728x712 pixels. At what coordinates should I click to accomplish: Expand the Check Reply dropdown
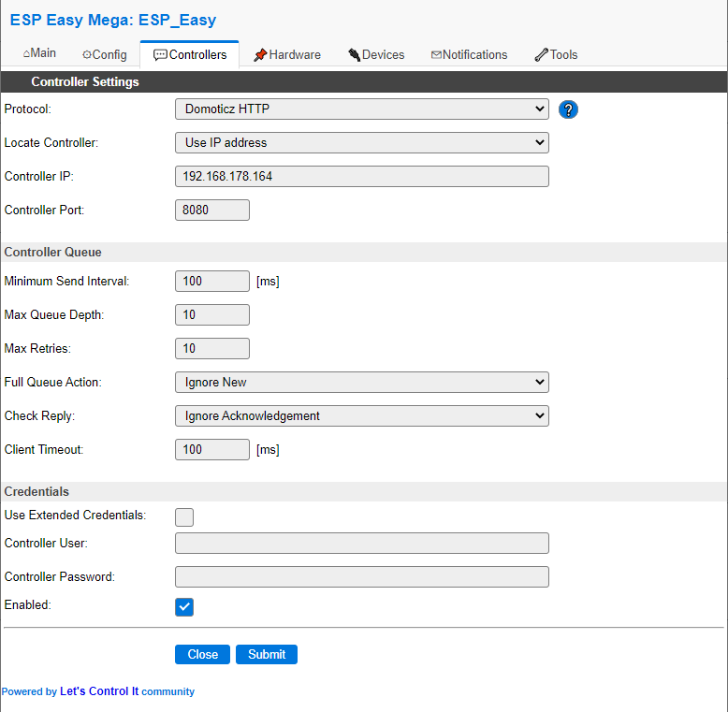click(362, 415)
